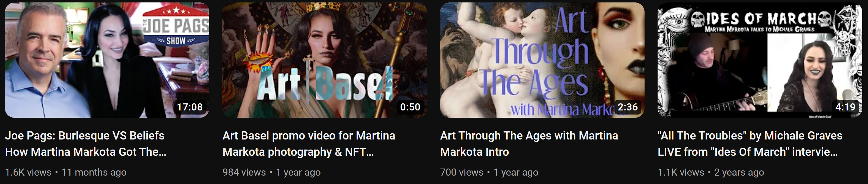The width and height of the screenshot is (868, 184).
Task: Open the Art Through The Ages thumbnail
Action: point(542,60)
